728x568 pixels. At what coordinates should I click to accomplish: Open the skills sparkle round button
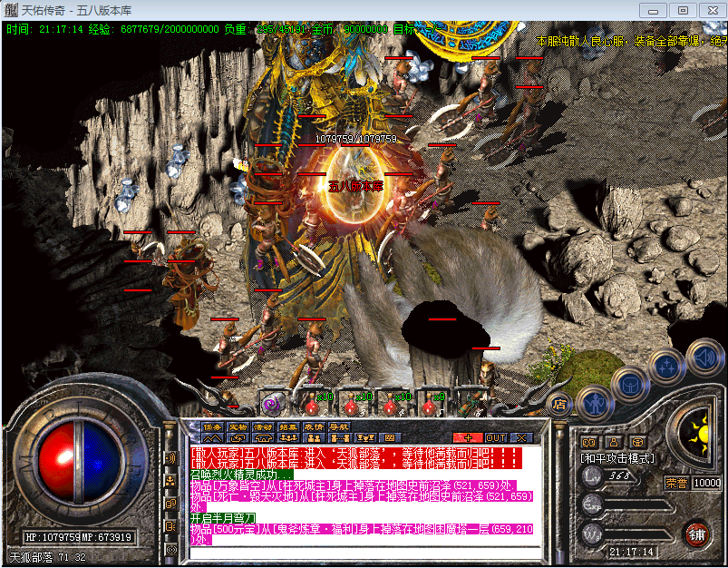pyautogui.click(x=667, y=367)
